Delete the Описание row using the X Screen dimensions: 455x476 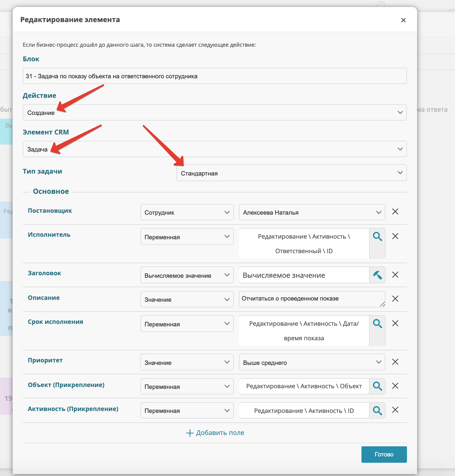pyautogui.click(x=395, y=299)
